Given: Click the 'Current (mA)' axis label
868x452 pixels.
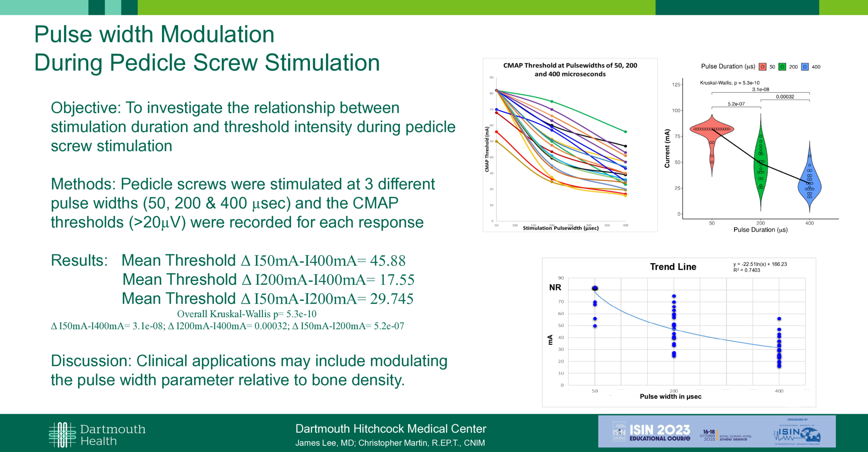Looking at the screenshot, I should 667,148.
